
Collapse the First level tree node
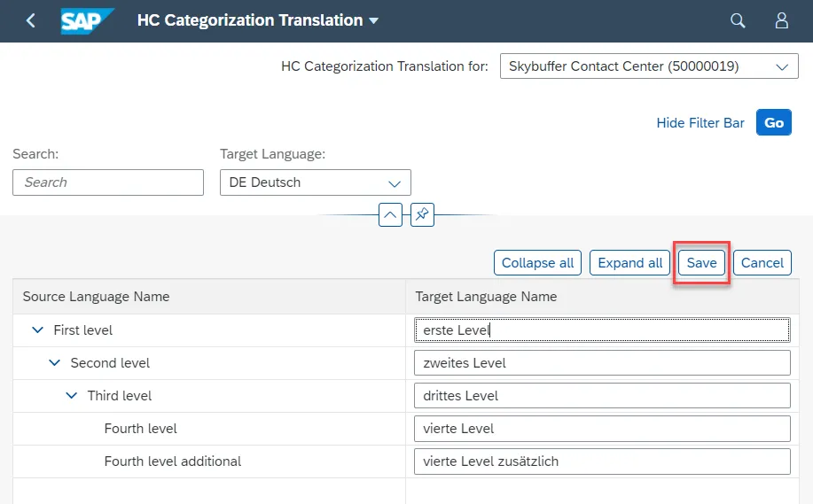click(x=37, y=330)
